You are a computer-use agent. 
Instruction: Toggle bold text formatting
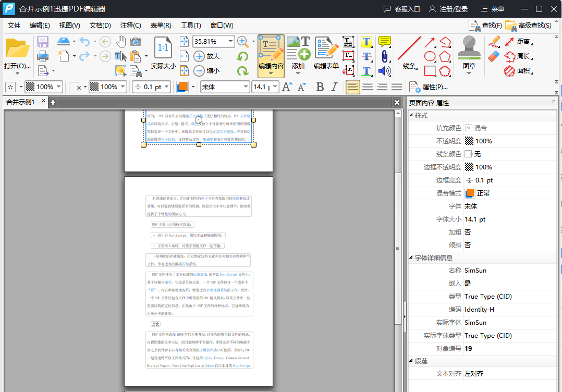pyautogui.click(x=320, y=87)
